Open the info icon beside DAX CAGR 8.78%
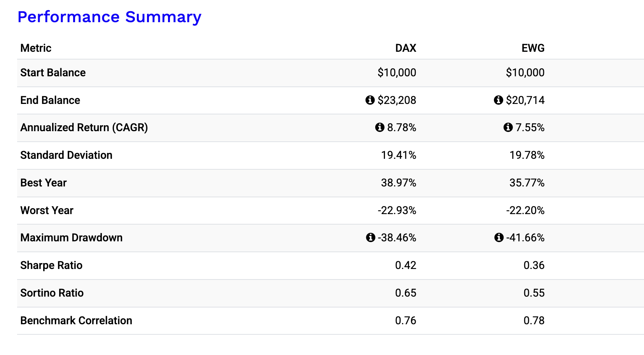 (x=380, y=127)
